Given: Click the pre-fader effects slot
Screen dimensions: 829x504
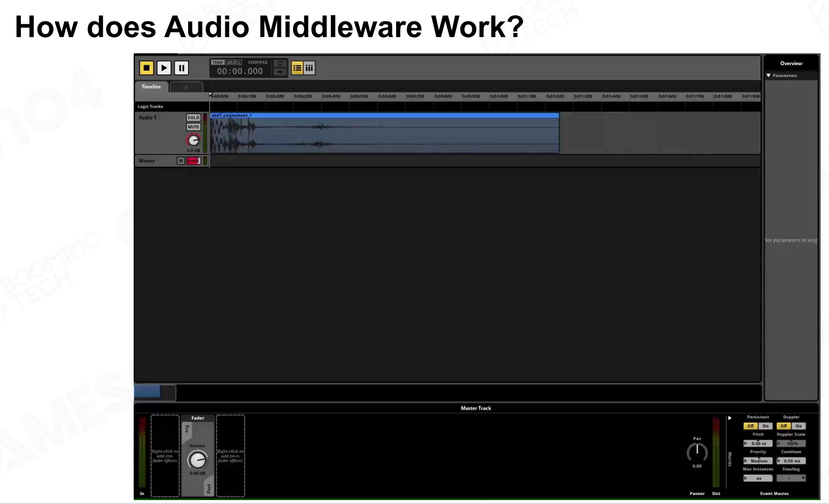Looking at the screenshot, I should (165, 456).
